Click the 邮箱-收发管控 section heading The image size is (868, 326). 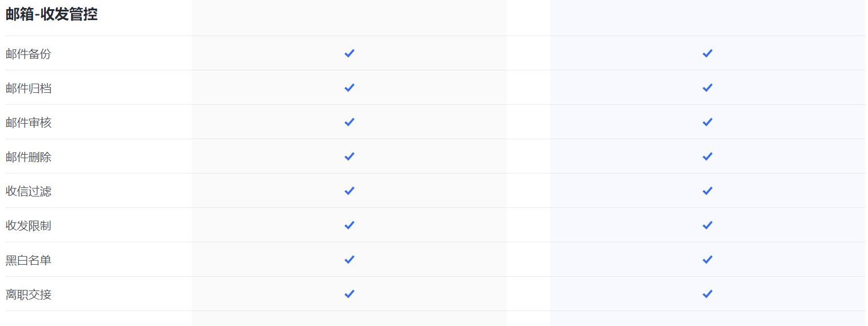click(52, 15)
